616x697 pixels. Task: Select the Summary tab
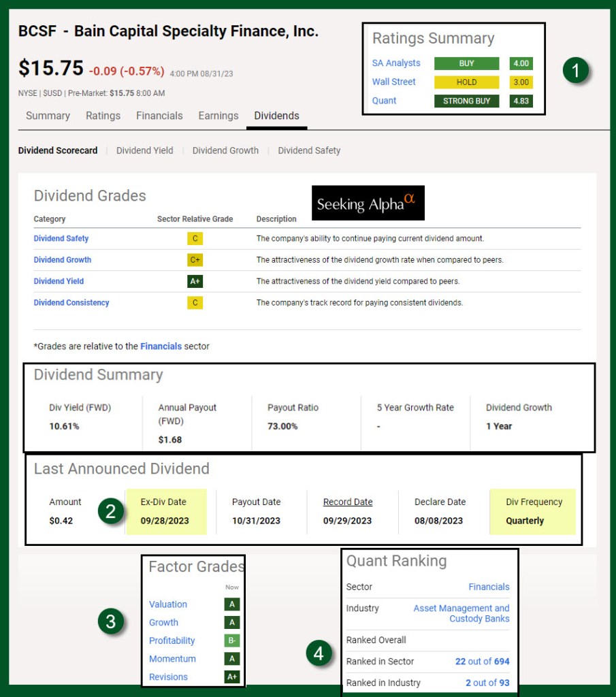[x=48, y=116]
